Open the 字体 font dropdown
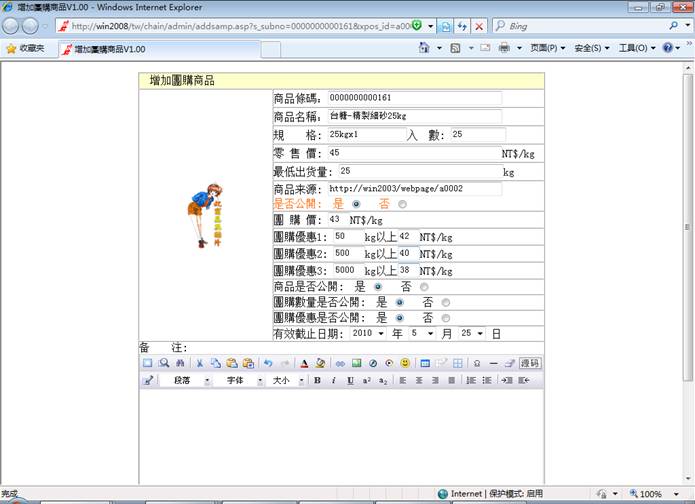This screenshot has height=504, width=695. 239,381
